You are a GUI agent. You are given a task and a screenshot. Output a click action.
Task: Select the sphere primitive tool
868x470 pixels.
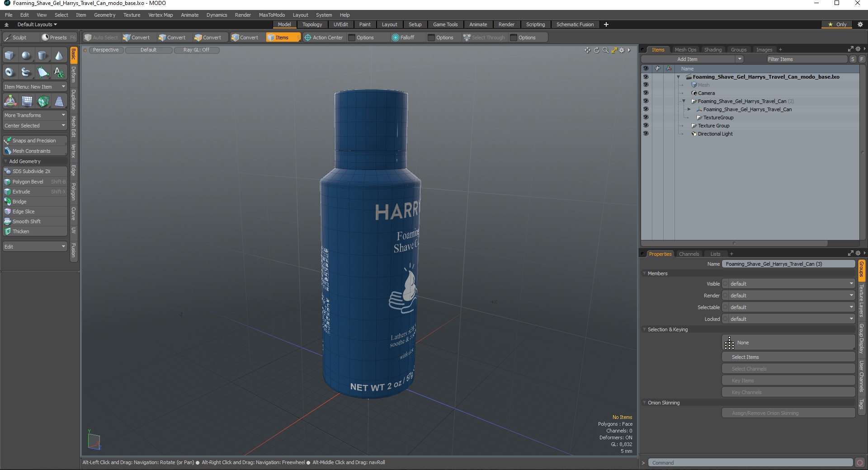(x=26, y=56)
